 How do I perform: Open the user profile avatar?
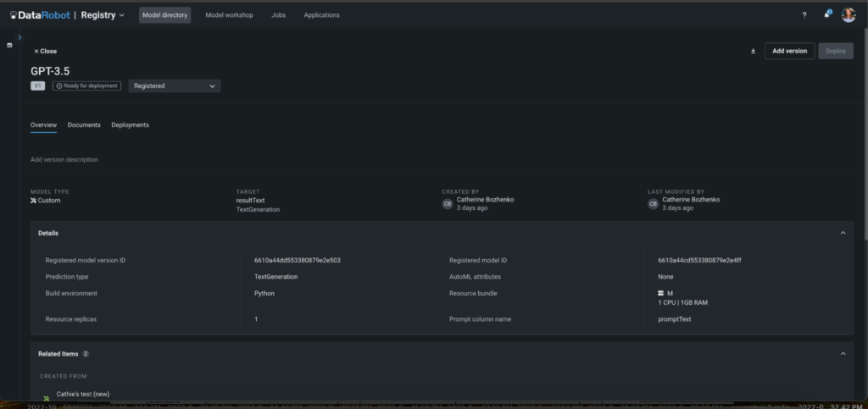pos(849,15)
